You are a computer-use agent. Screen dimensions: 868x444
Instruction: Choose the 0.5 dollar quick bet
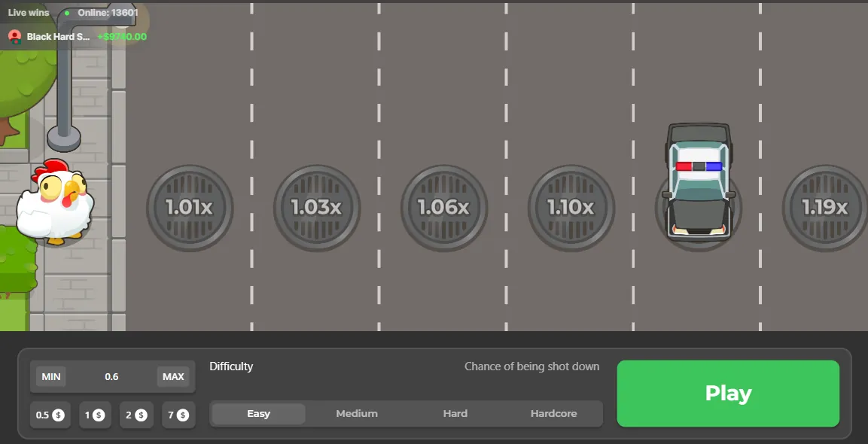[x=50, y=415]
